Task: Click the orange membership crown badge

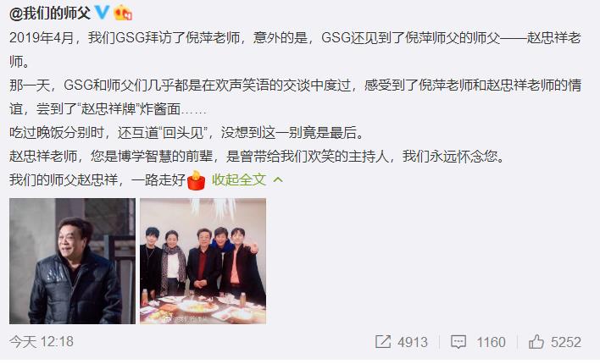Action: (x=123, y=14)
